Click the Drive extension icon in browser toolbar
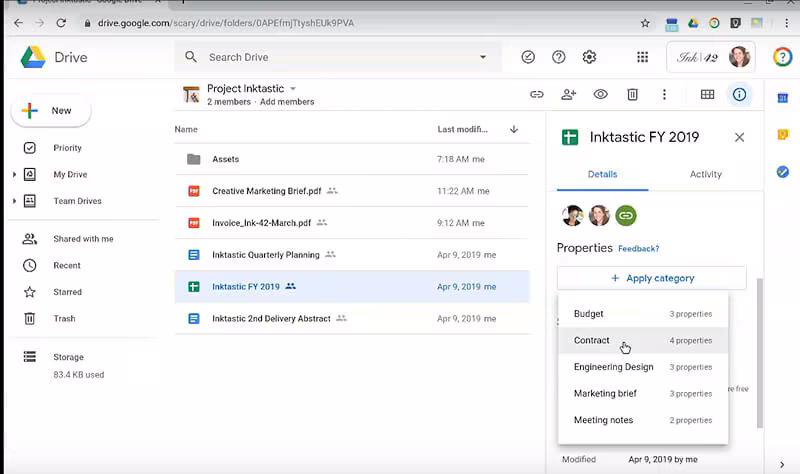This screenshot has height=474, width=800. (693, 23)
